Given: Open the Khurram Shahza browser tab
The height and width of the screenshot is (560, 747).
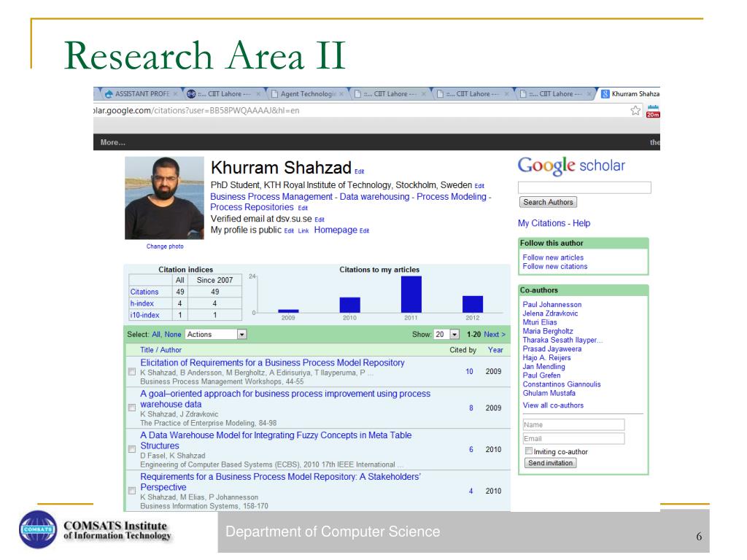Looking at the screenshot, I should click(630, 94).
